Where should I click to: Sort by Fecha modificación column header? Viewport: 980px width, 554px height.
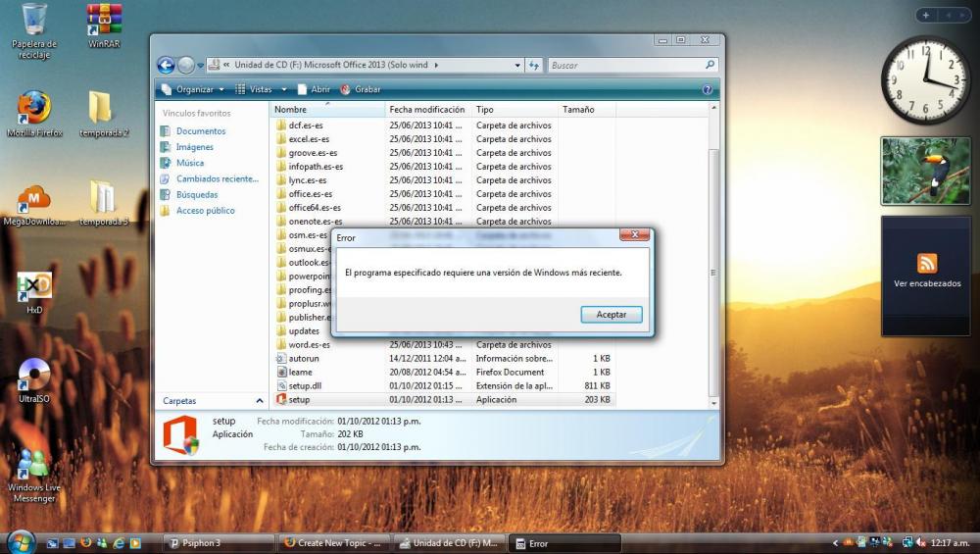click(x=428, y=110)
